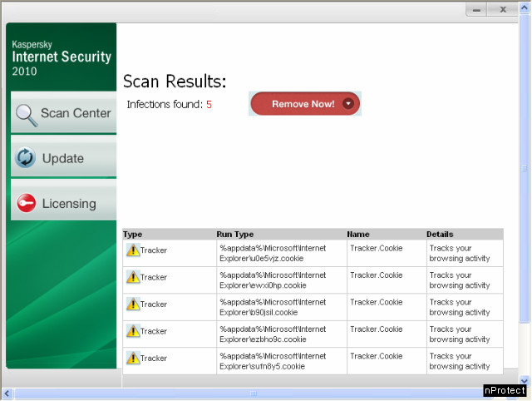Image resolution: width=532 pixels, height=401 pixels.
Task: Close window with the X button
Action: coord(503,9)
